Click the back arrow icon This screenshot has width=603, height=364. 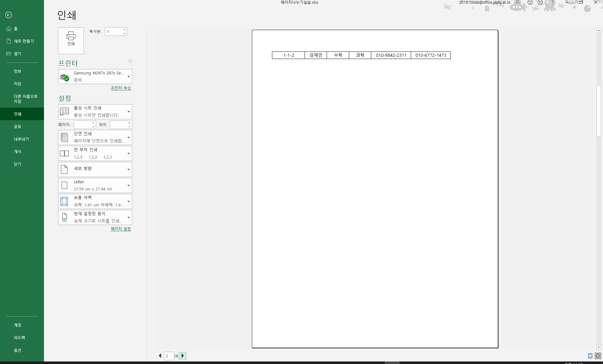[9, 15]
